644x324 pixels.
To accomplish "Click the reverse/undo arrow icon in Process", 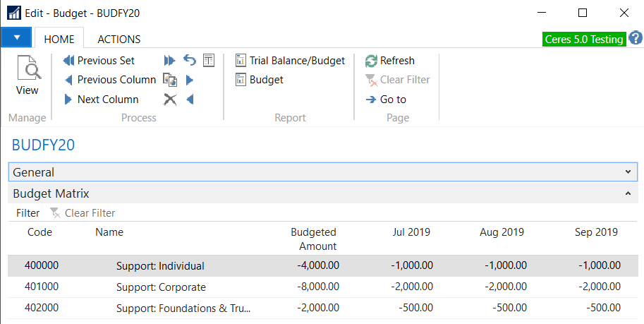I will click(189, 61).
